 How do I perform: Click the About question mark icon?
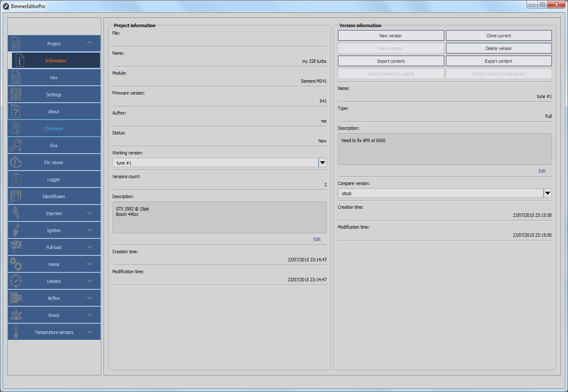tap(15, 111)
